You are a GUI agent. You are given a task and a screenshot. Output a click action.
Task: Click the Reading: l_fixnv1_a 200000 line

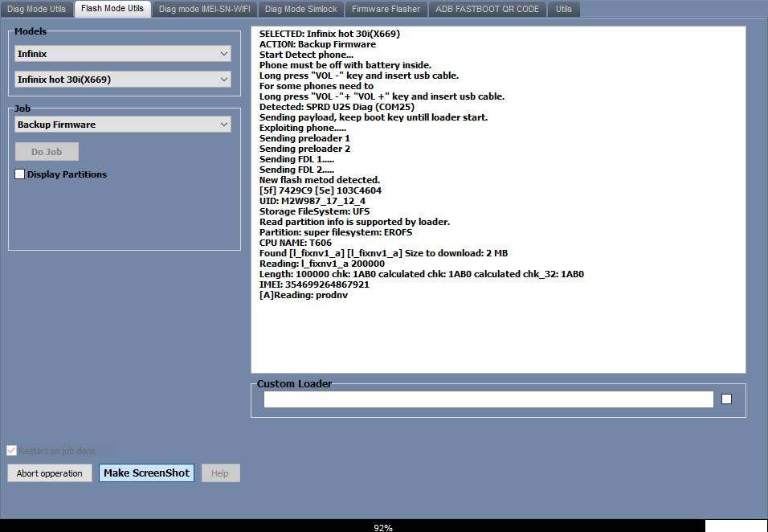pos(322,264)
